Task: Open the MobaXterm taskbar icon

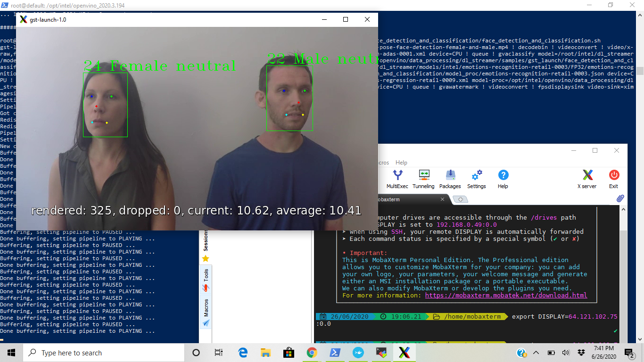Action: 404,352
